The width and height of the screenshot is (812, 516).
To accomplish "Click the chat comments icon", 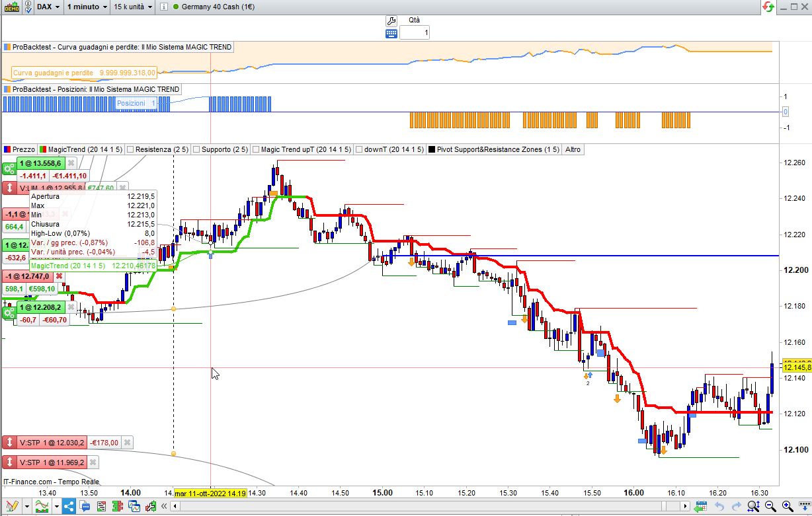I will (85, 507).
